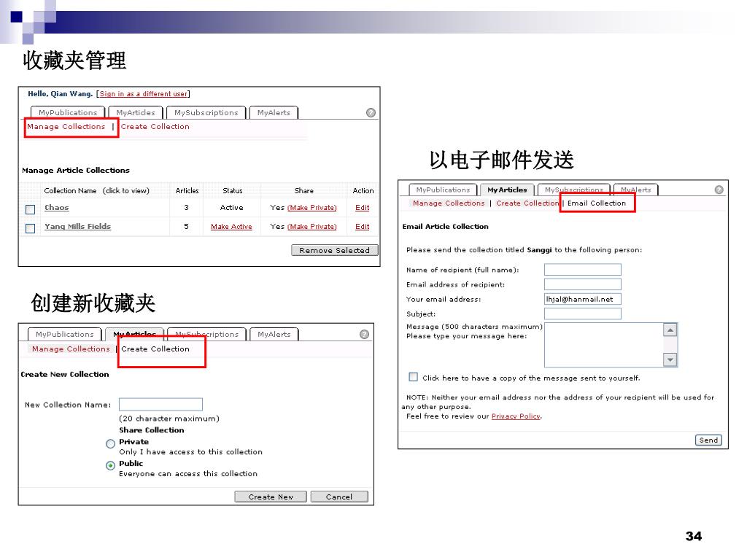Click Create Collection link in top-left panel
This screenshot has height=560, width=747.
[x=155, y=127]
